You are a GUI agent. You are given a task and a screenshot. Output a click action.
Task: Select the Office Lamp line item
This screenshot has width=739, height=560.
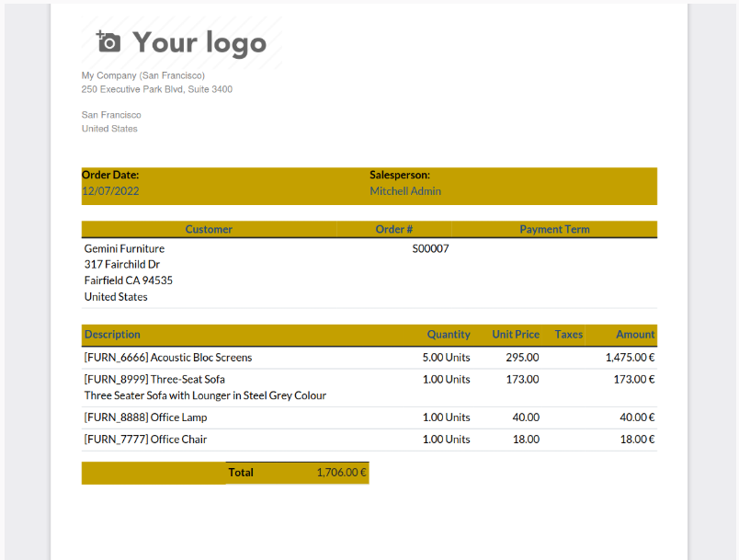[x=145, y=417]
